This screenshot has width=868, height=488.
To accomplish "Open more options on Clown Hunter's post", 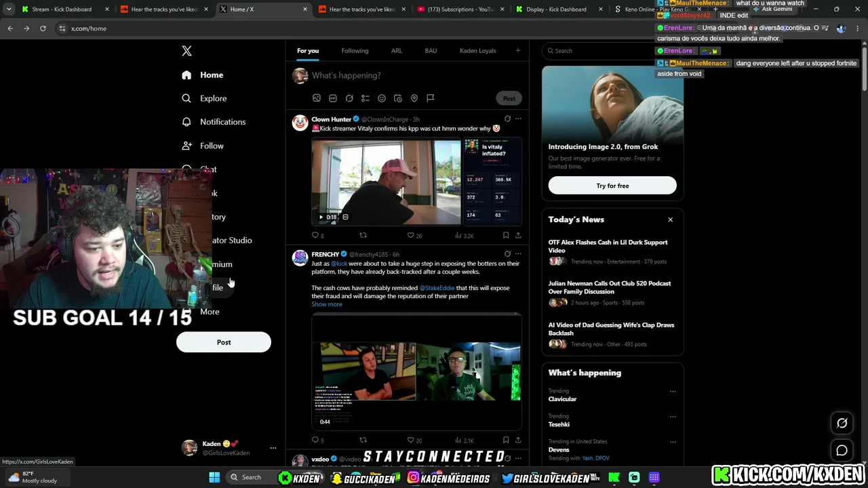I will click(x=518, y=119).
